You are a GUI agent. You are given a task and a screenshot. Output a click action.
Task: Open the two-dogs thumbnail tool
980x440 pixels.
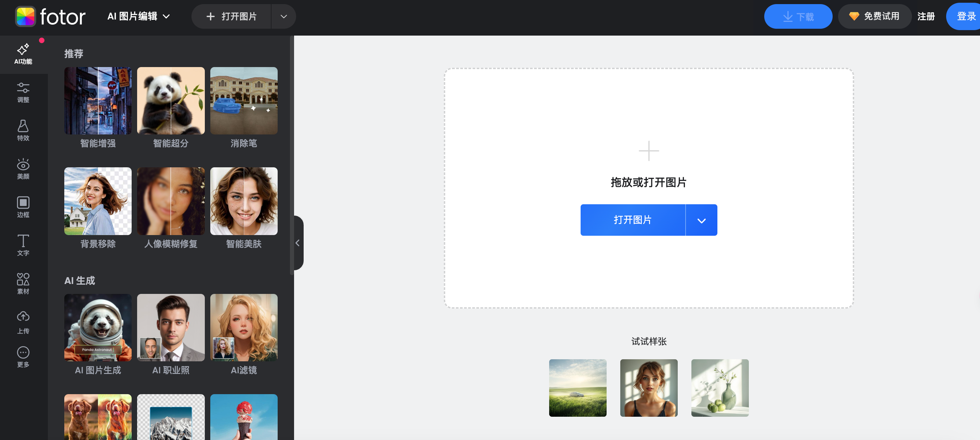point(98,417)
